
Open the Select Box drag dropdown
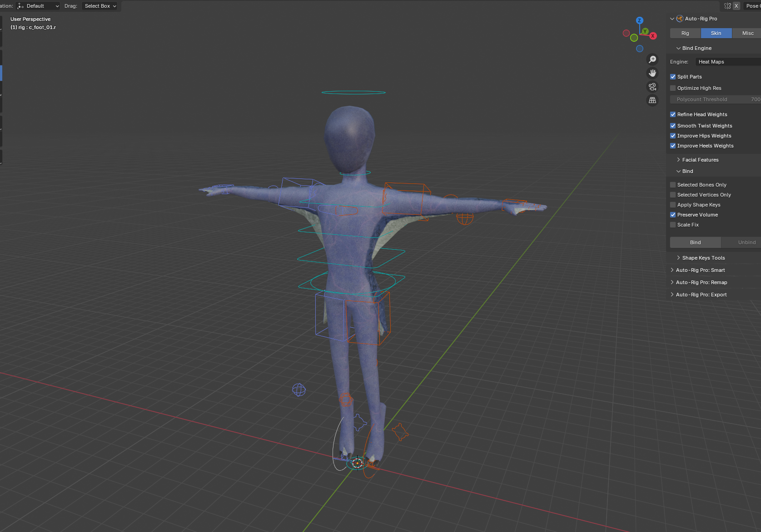click(100, 6)
